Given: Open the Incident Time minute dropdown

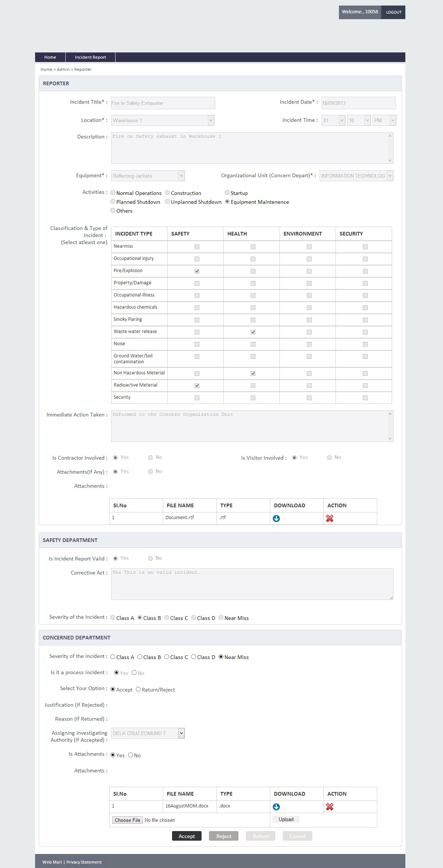Looking at the screenshot, I should pyautogui.click(x=359, y=120).
